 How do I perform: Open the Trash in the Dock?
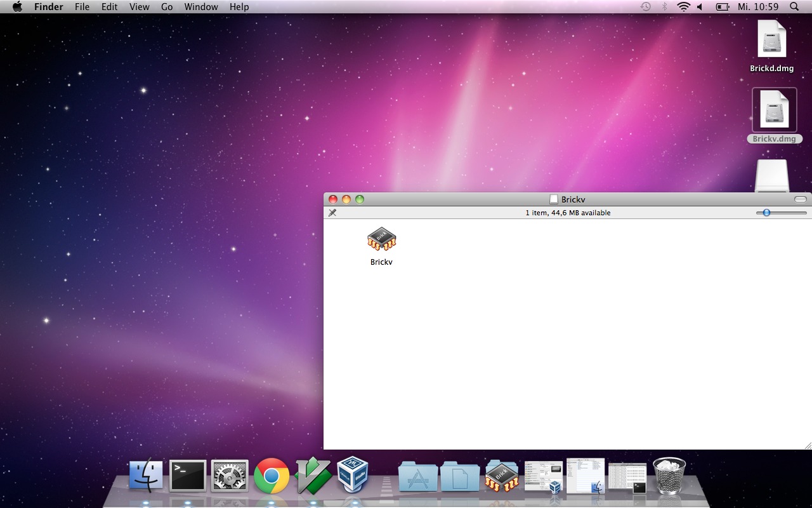tap(669, 476)
